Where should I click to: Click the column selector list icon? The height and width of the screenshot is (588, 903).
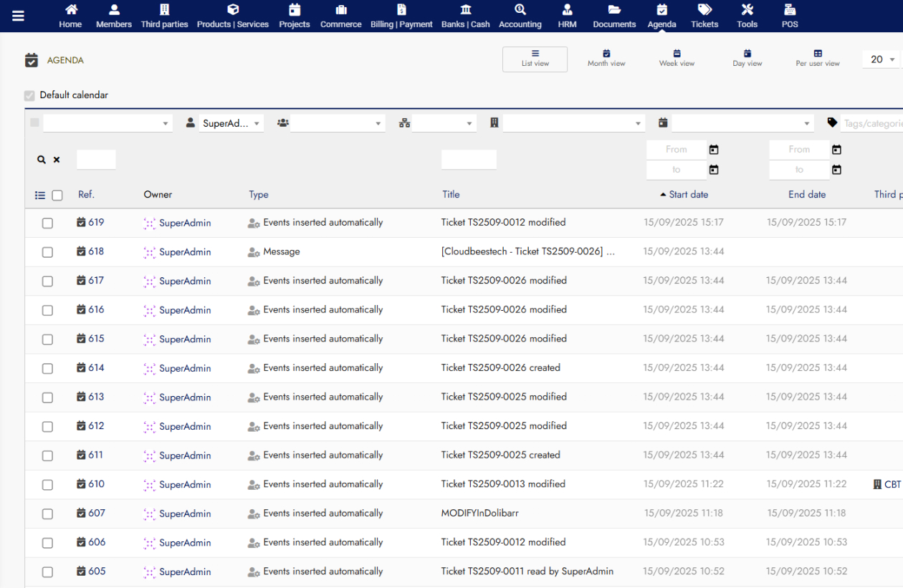pyautogui.click(x=40, y=195)
